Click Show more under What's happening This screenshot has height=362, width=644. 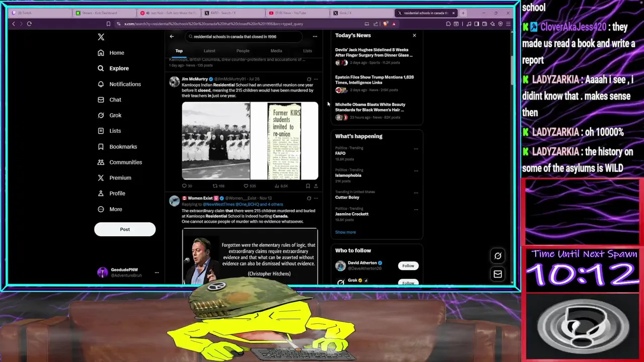tap(345, 232)
